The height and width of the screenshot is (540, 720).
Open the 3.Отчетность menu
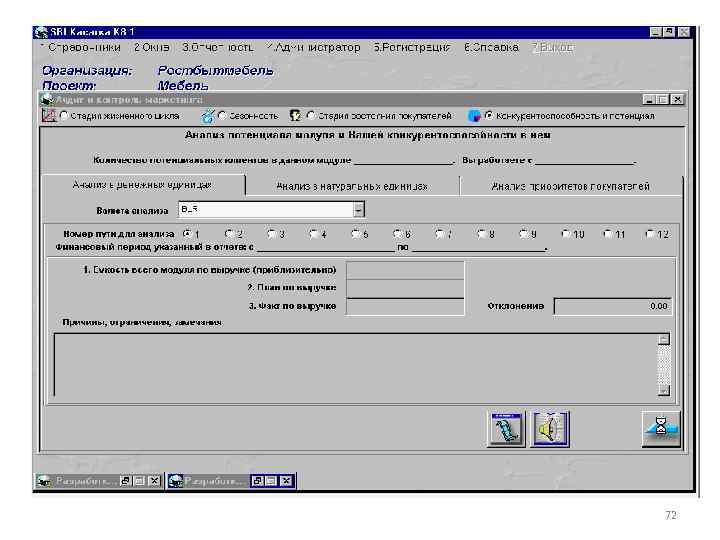(218, 47)
